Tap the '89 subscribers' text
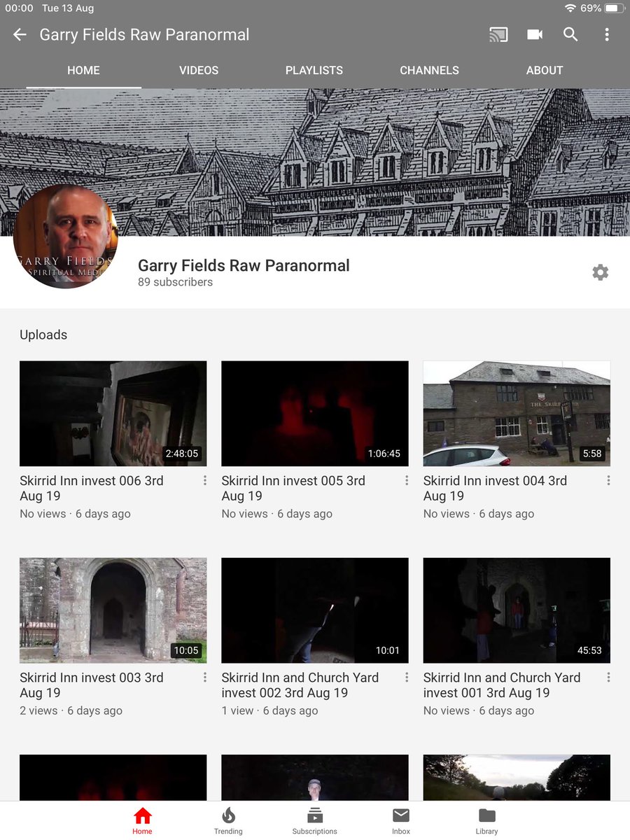The image size is (630, 840). click(x=175, y=282)
